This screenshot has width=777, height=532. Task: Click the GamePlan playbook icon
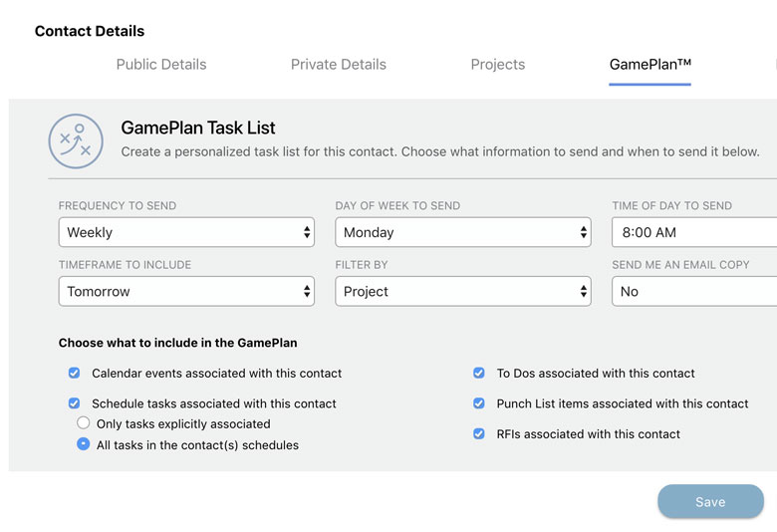pyautogui.click(x=76, y=141)
